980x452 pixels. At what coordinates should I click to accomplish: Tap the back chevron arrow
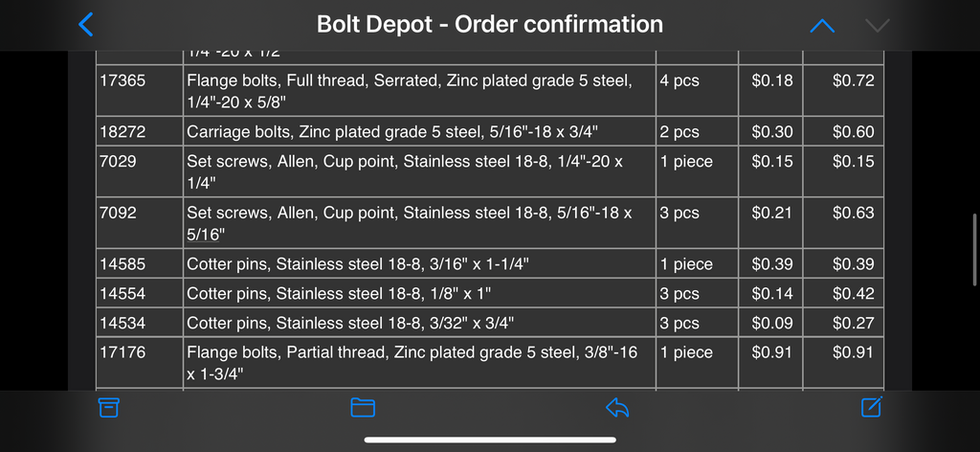point(86,24)
